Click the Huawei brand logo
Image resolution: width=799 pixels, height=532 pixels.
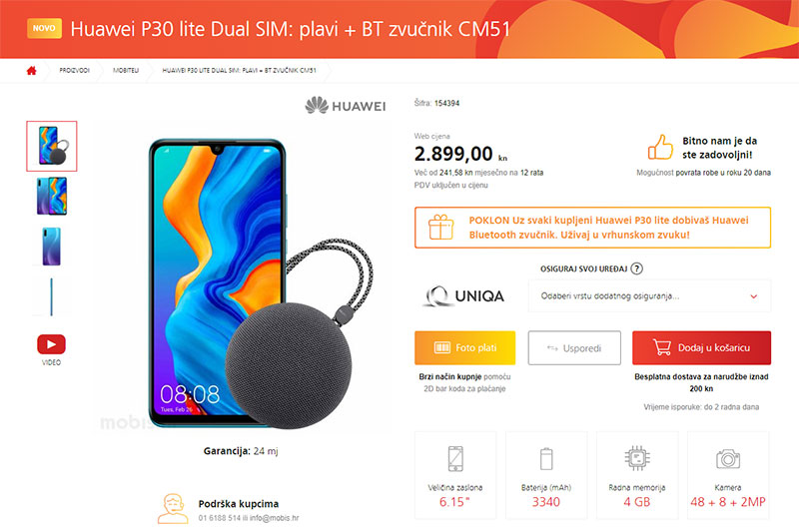click(x=345, y=106)
